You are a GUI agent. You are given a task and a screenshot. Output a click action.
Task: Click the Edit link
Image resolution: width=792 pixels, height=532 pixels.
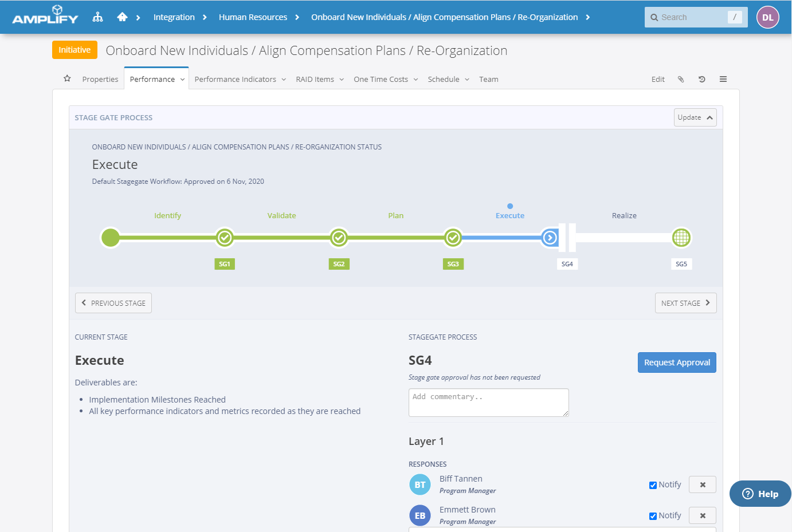coord(658,79)
